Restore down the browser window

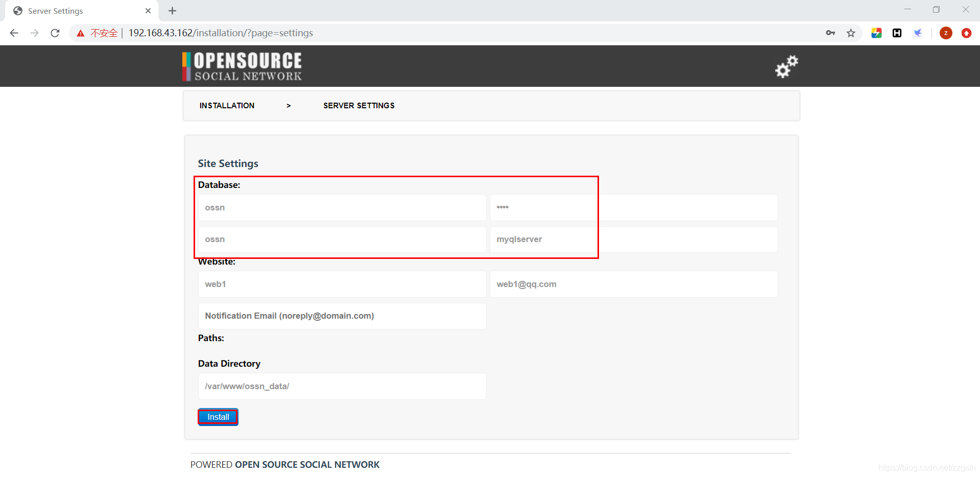click(x=936, y=9)
